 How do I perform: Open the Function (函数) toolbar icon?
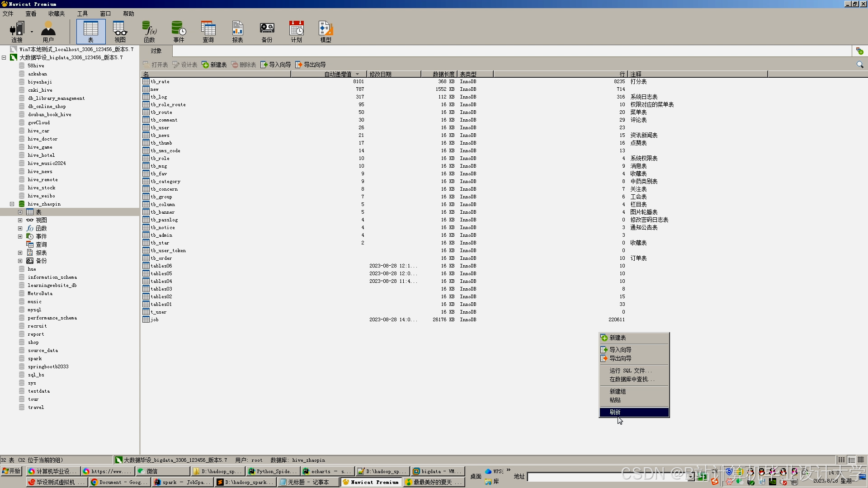pyautogui.click(x=149, y=31)
